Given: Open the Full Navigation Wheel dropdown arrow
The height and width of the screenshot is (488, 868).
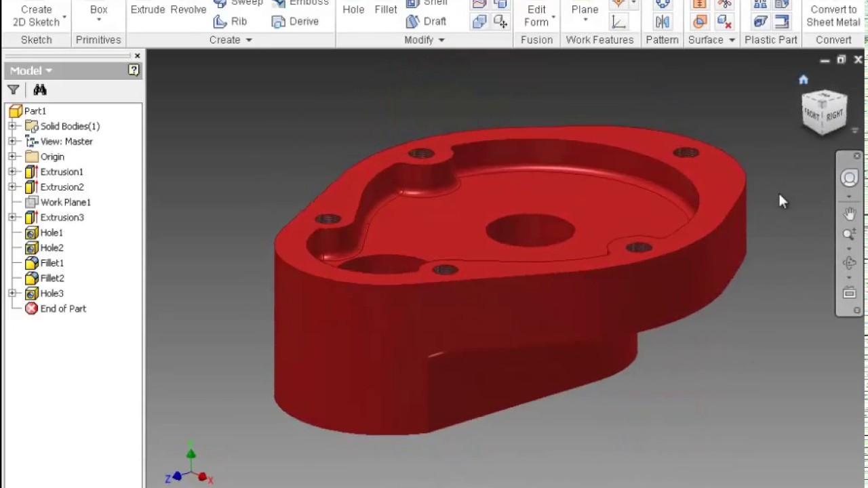Looking at the screenshot, I should (x=849, y=196).
